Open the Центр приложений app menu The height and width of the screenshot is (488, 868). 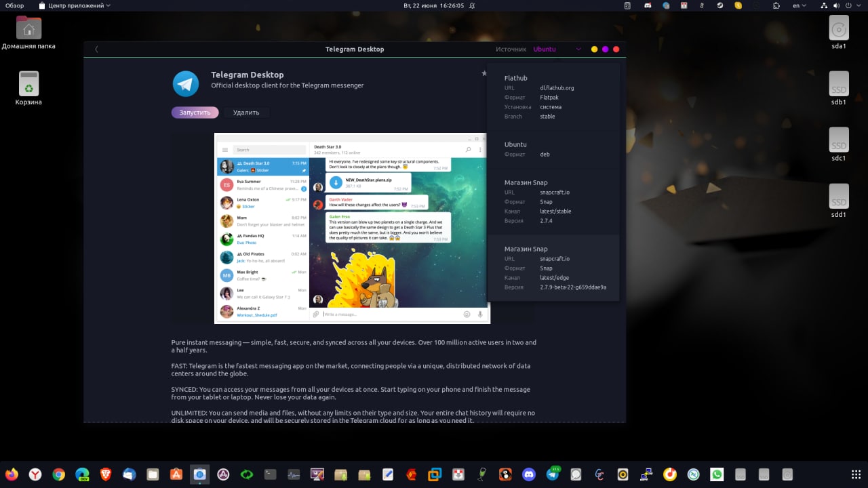[x=75, y=5]
